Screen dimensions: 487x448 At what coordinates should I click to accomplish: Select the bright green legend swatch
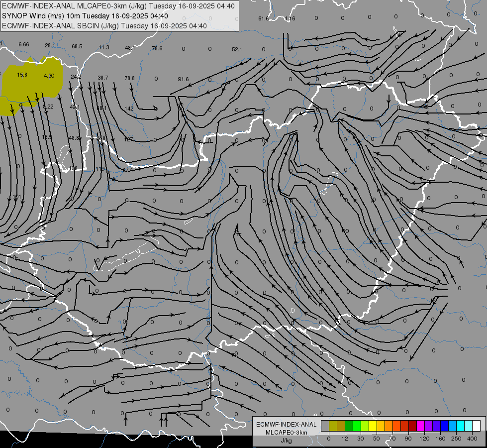(357, 426)
